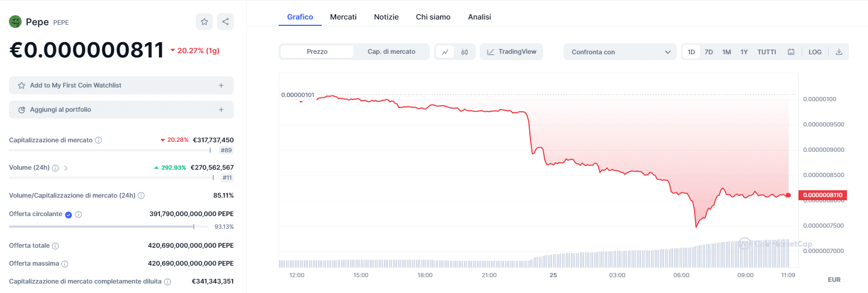Open the Mercati tab

coord(343,17)
